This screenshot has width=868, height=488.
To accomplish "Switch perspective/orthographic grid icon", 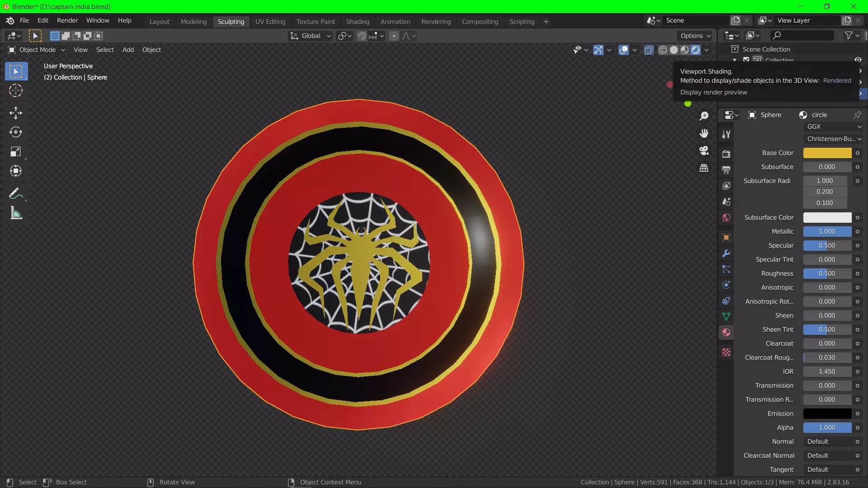I will coord(704,168).
